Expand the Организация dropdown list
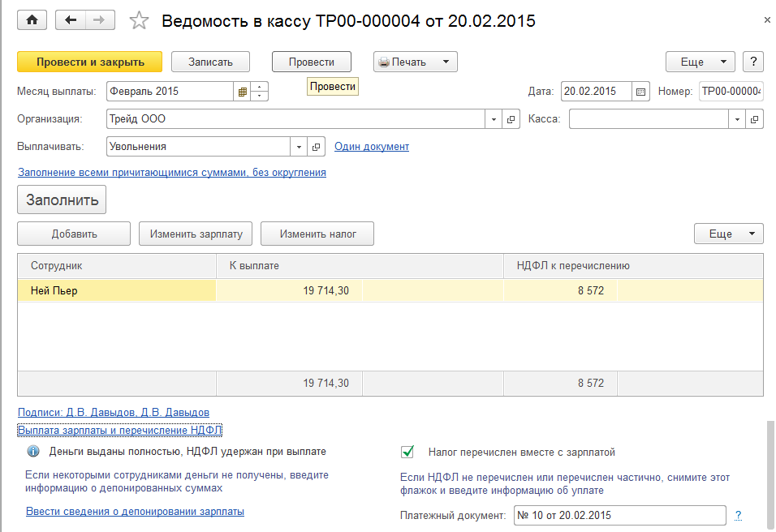 pos(494,119)
